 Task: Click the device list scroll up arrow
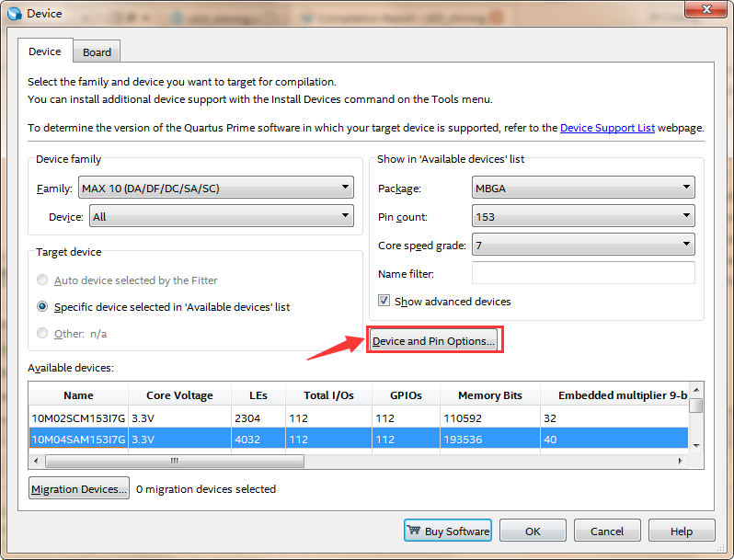click(696, 389)
